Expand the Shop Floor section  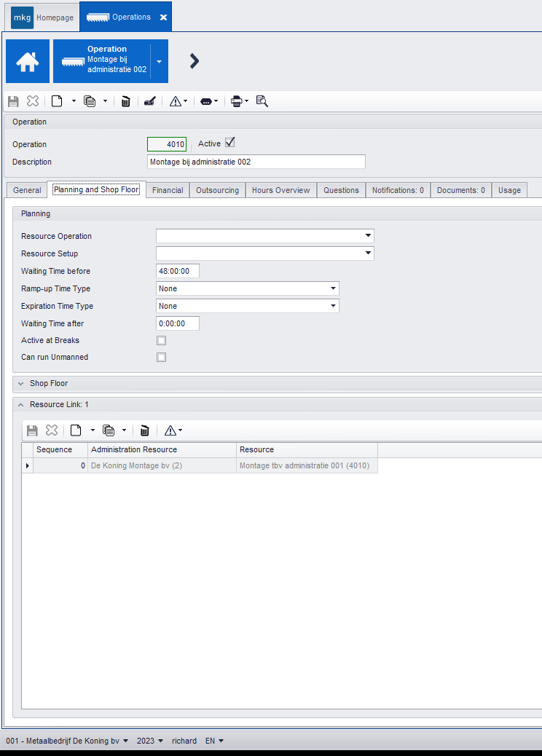coord(20,384)
